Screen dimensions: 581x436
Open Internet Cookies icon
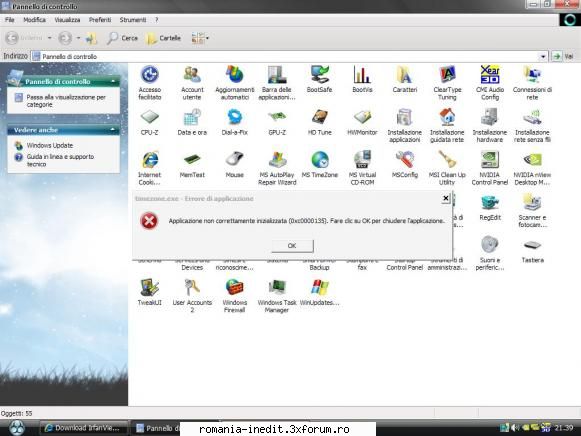coord(150,168)
